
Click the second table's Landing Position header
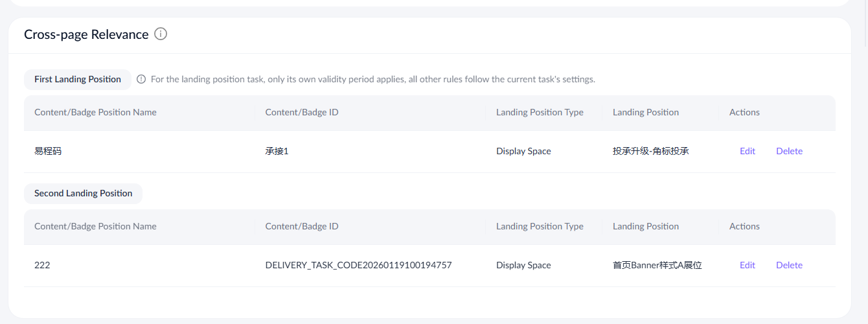(645, 226)
